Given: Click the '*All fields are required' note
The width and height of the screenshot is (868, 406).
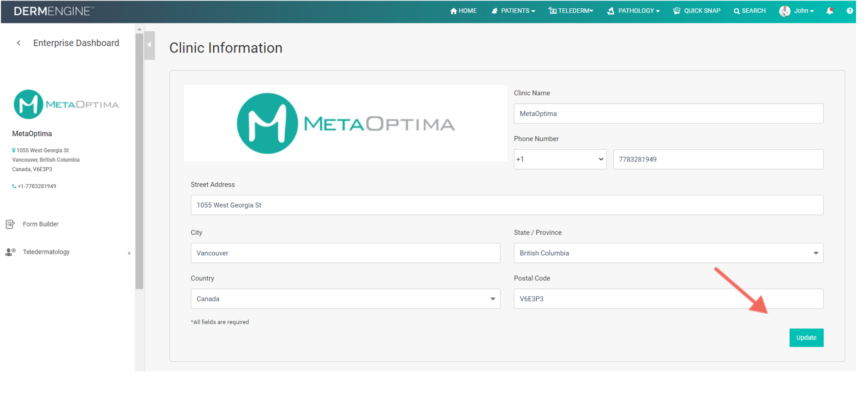Looking at the screenshot, I should [x=220, y=322].
